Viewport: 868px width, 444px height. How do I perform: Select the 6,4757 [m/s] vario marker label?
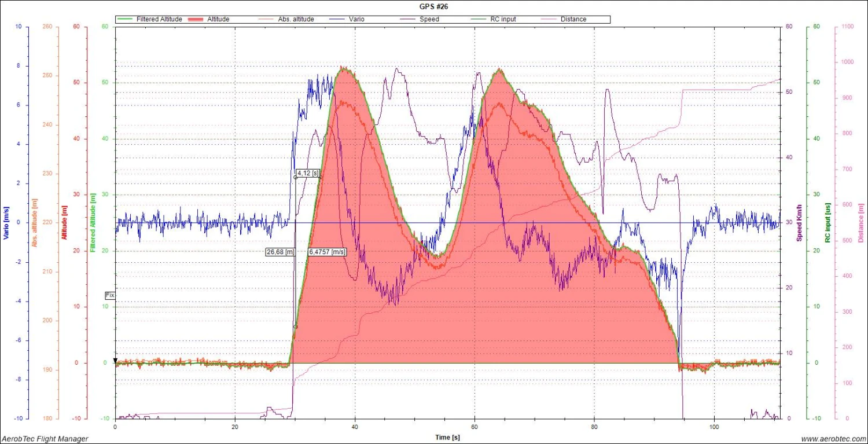point(326,251)
